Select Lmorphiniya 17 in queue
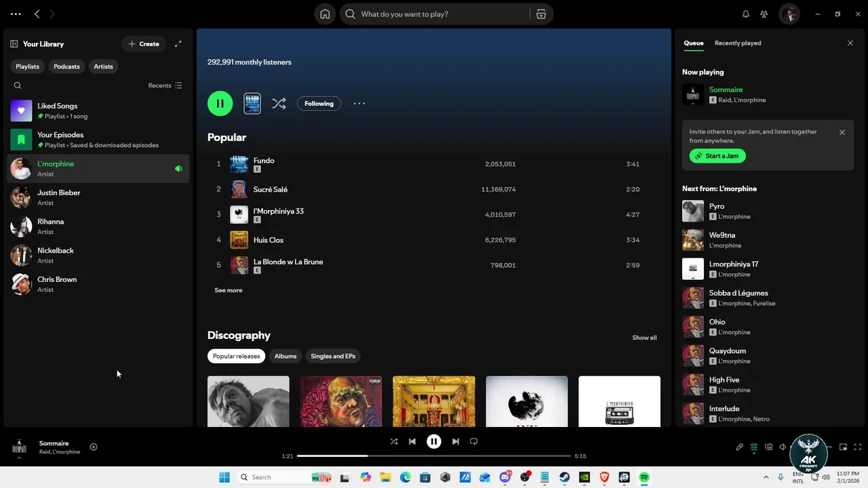Screen dimensions: 868x488 point(768,269)
